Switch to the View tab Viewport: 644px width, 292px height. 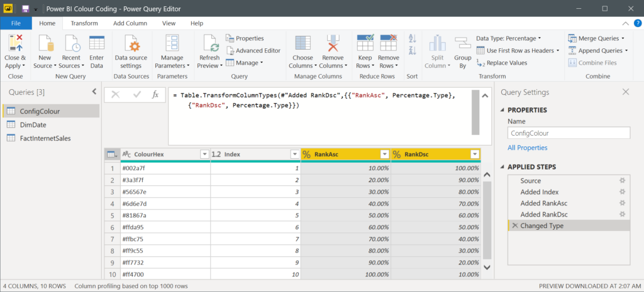(169, 23)
